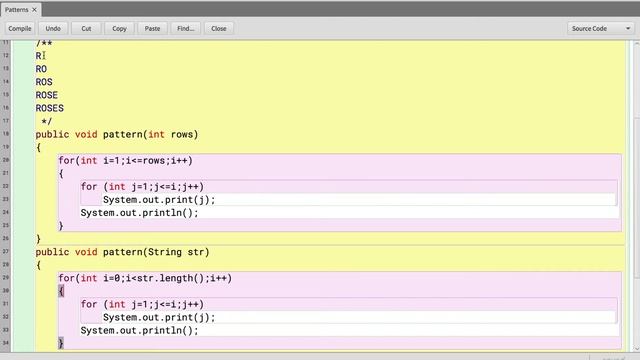Click System.out.println(); on line 24
The width and height of the screenshot is (640, 360).
tap(139, 213)
